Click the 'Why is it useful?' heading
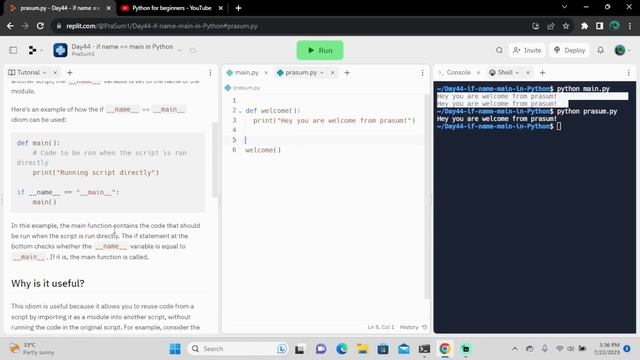 [48, 283]
